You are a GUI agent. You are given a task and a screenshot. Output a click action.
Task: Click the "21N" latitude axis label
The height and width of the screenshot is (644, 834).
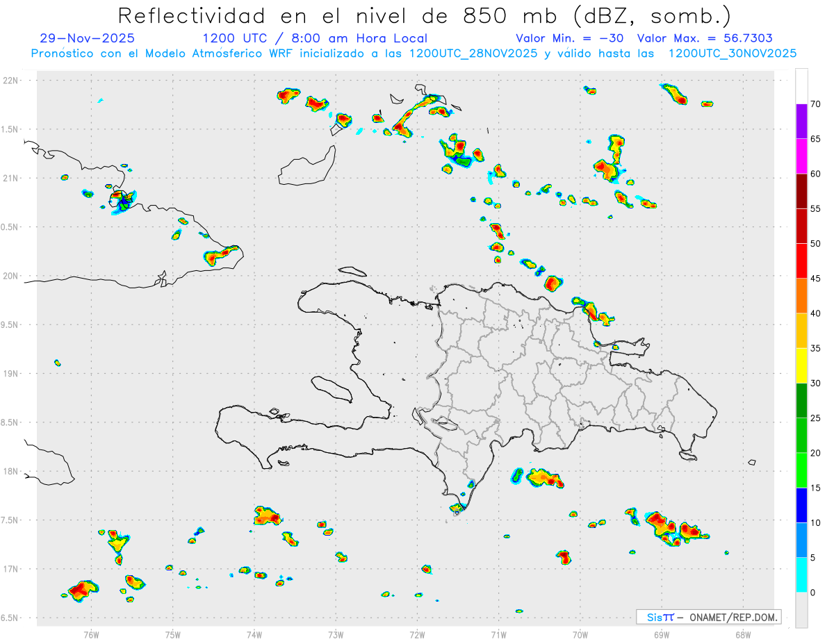click(11, 178)
